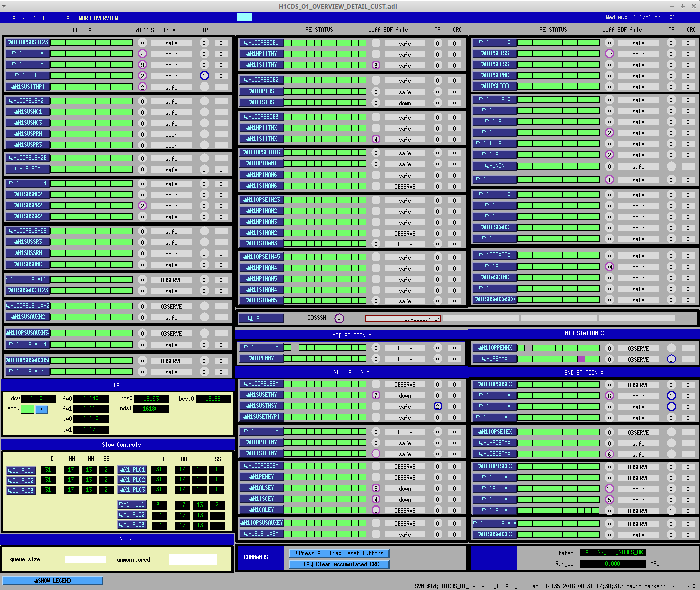Click the display icon on H1IOPSUSB123 button
The width and height of the screenshot is (700, 590).
10,42
